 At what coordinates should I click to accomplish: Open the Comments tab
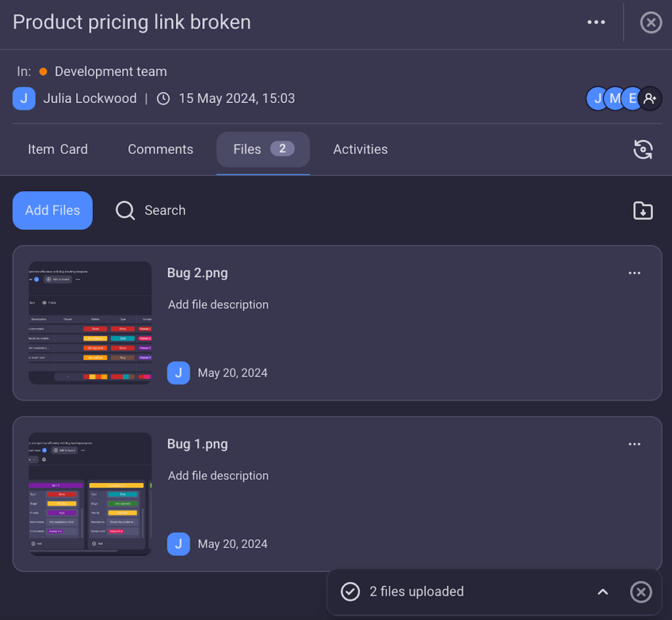tap(160, 149)
